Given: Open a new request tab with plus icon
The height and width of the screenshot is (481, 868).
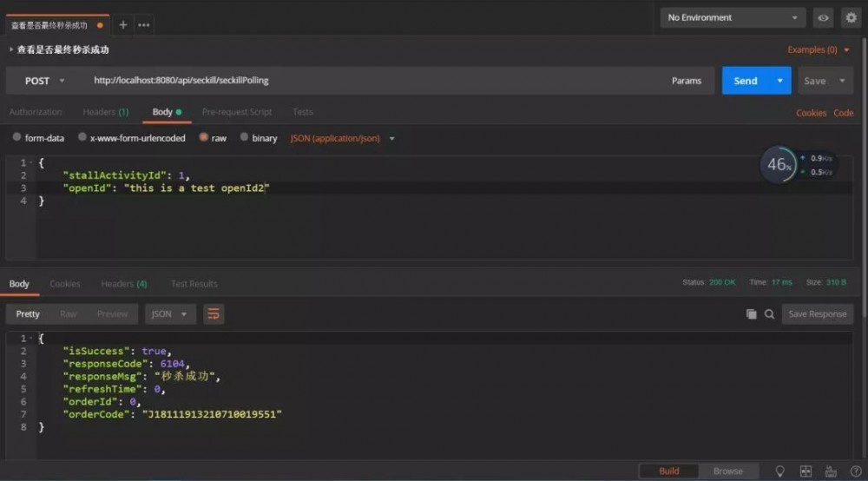Looking at the screenshot, I should point(123,25).
